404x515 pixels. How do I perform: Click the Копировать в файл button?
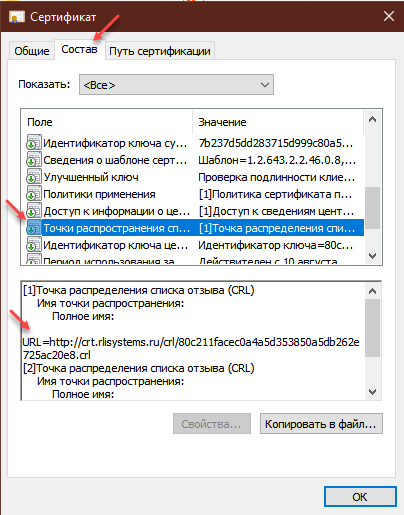pos(321,424)
